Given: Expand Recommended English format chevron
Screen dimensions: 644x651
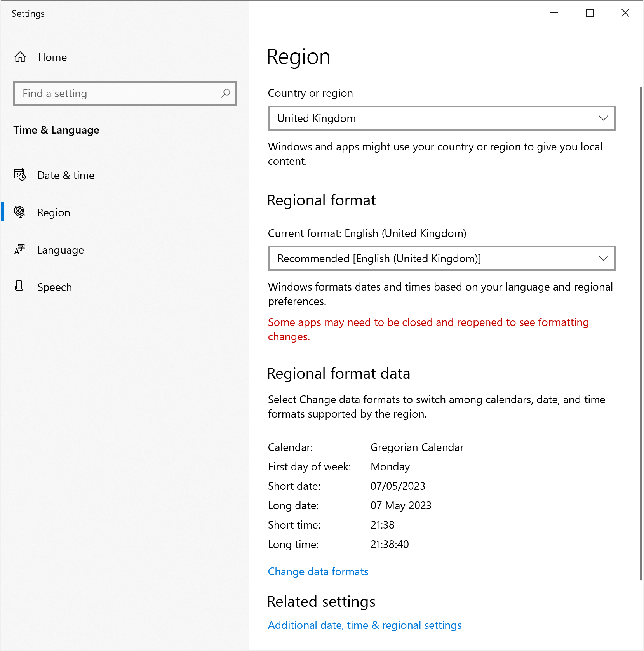Looking at the screenshot, I should [603, 258].
